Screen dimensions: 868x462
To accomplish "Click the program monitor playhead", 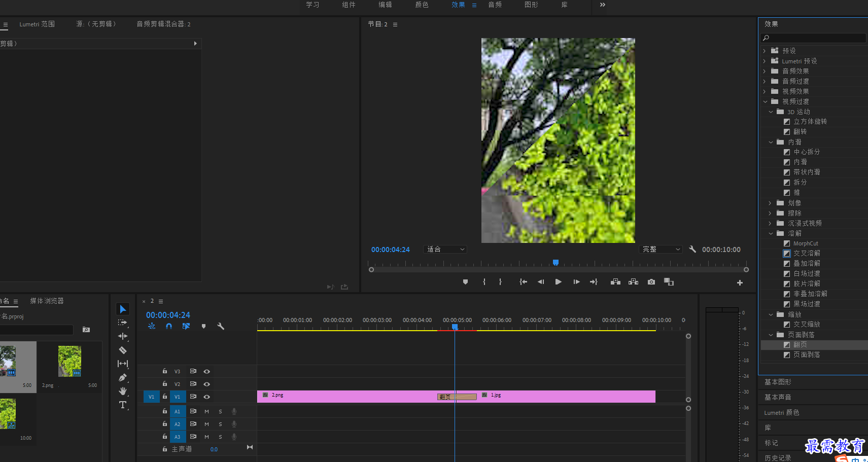I will tap(555, 262).
